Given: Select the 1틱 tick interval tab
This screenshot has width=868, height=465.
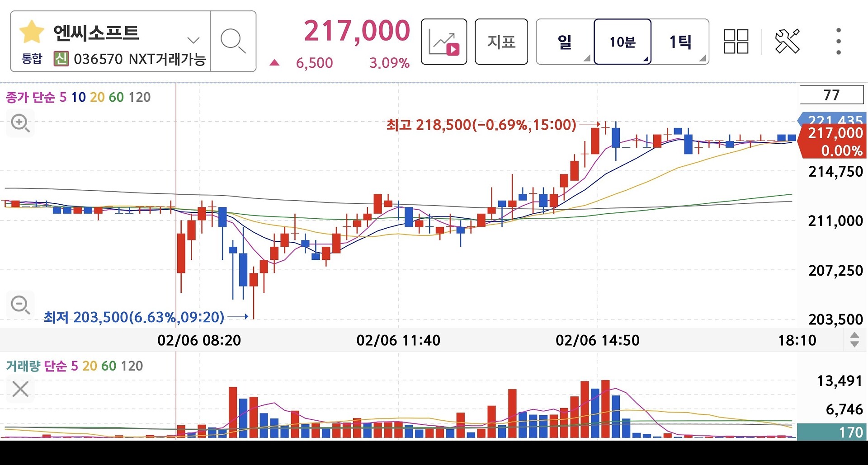Looking at the screenshot, I should 680,42.
